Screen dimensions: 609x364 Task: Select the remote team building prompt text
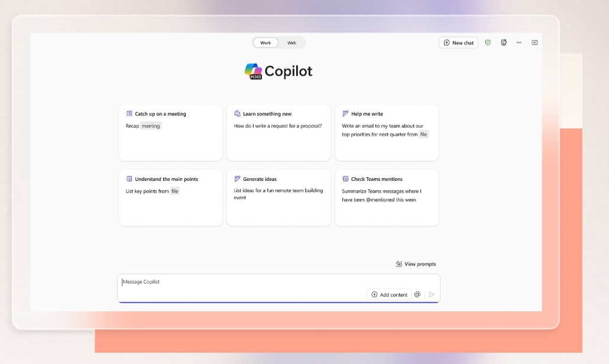(278, 194)
